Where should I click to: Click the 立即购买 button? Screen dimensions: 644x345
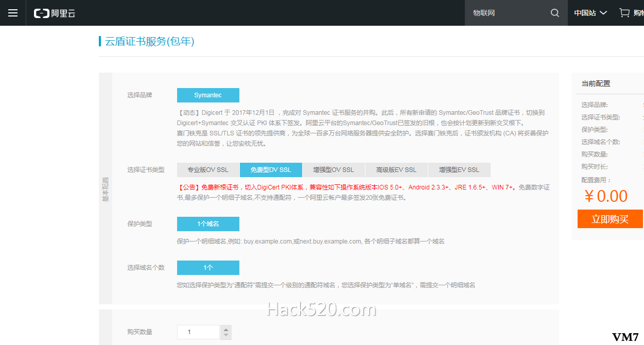point(610,219)
